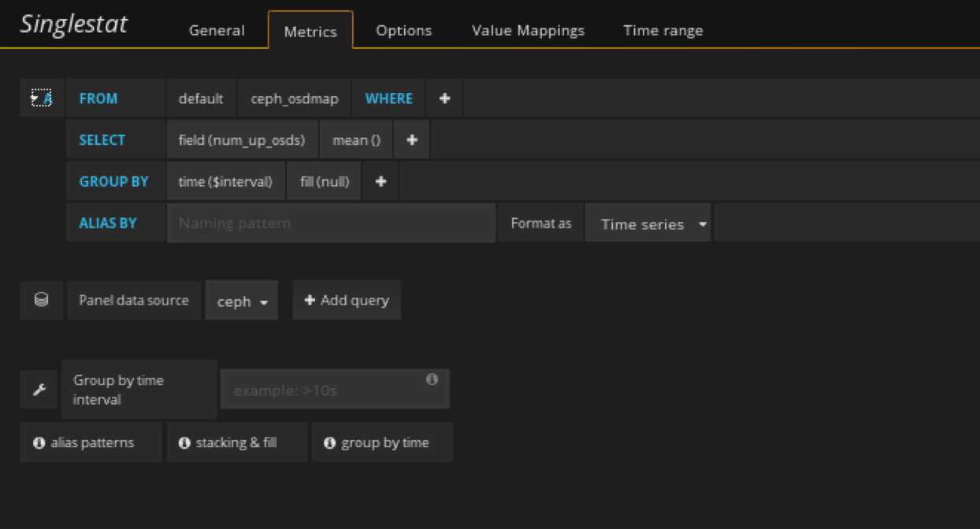Toggle group by time help info
980x529 pixels.
(x=382, y=442)
